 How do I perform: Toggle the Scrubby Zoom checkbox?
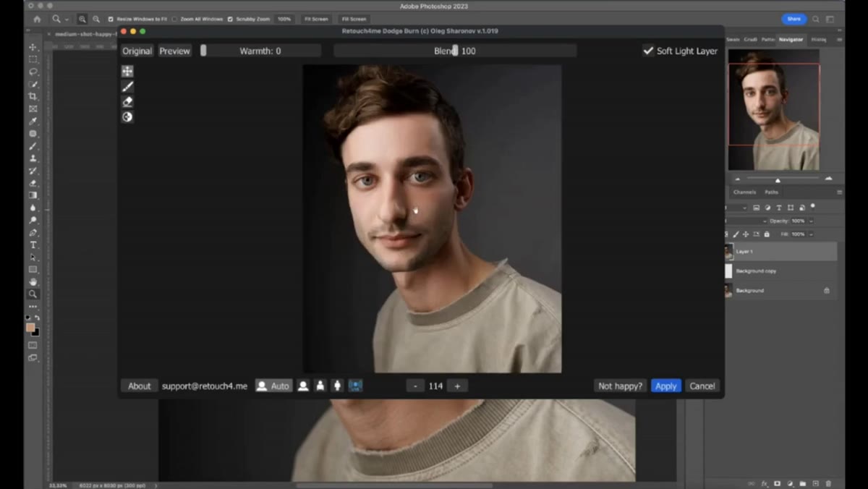(230, 19)
